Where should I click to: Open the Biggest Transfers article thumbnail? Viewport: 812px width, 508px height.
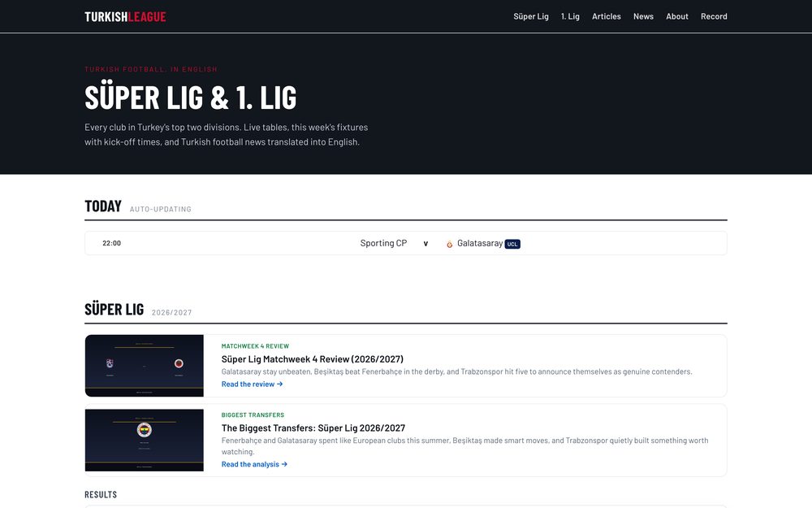(x=145, y=440)
